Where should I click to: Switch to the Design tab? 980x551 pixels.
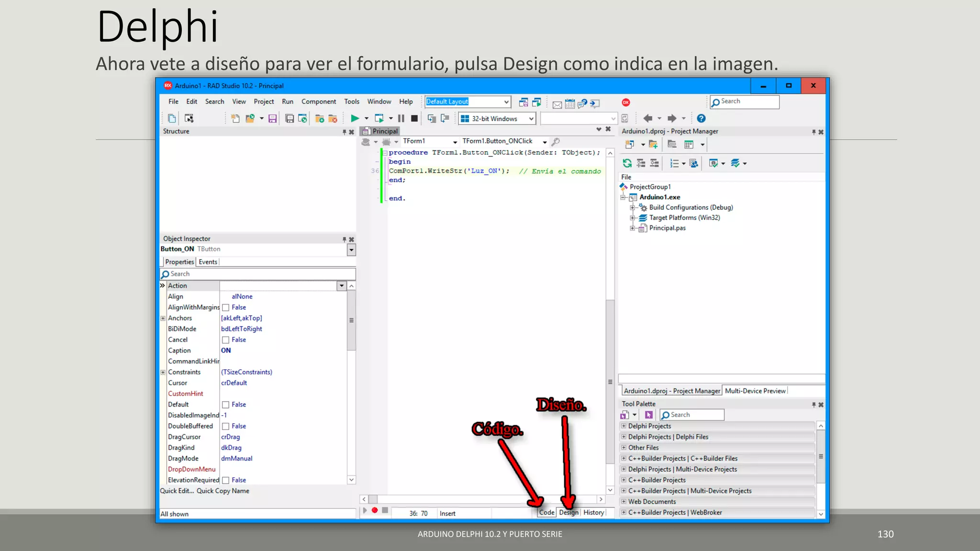568,512
